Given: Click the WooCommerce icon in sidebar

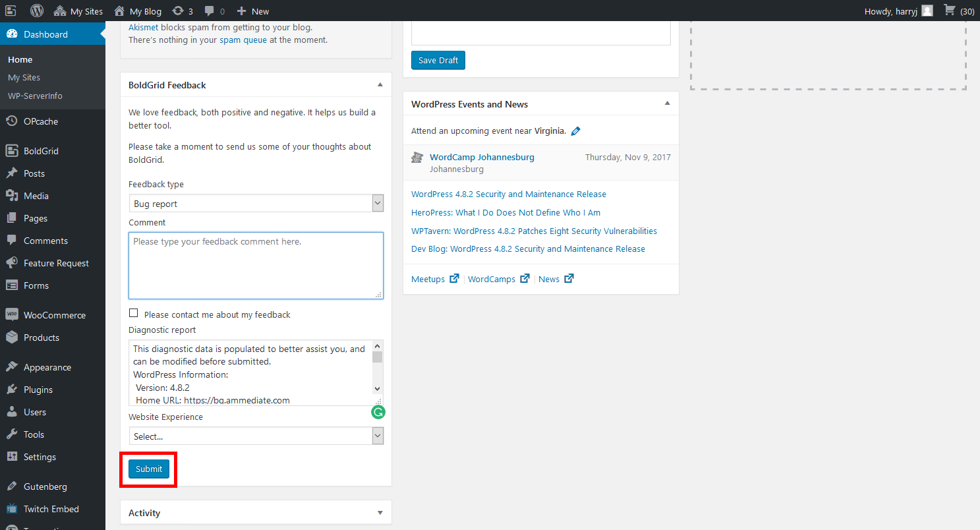Looking at the screenshot, I should 12,315.
